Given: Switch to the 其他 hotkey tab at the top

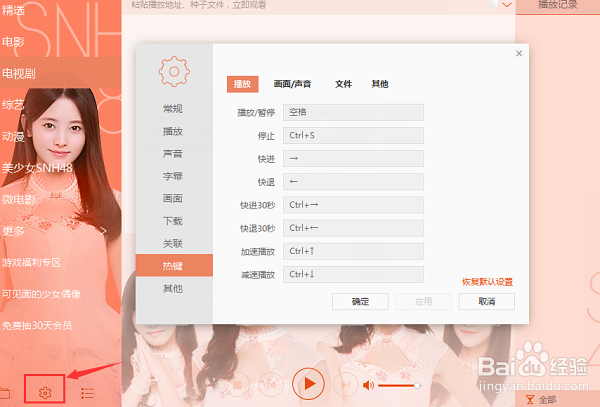Looking at the screenshot, I should 380,84.
